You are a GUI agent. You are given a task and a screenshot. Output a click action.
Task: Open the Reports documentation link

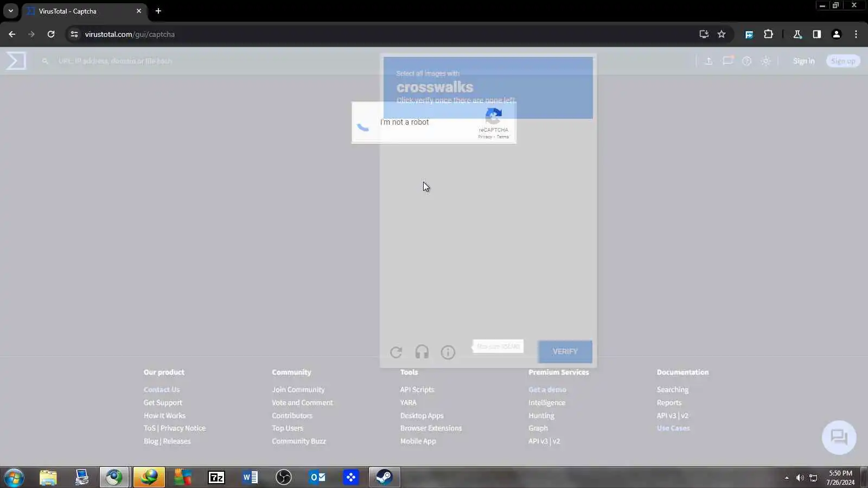[x=669, y=402]
